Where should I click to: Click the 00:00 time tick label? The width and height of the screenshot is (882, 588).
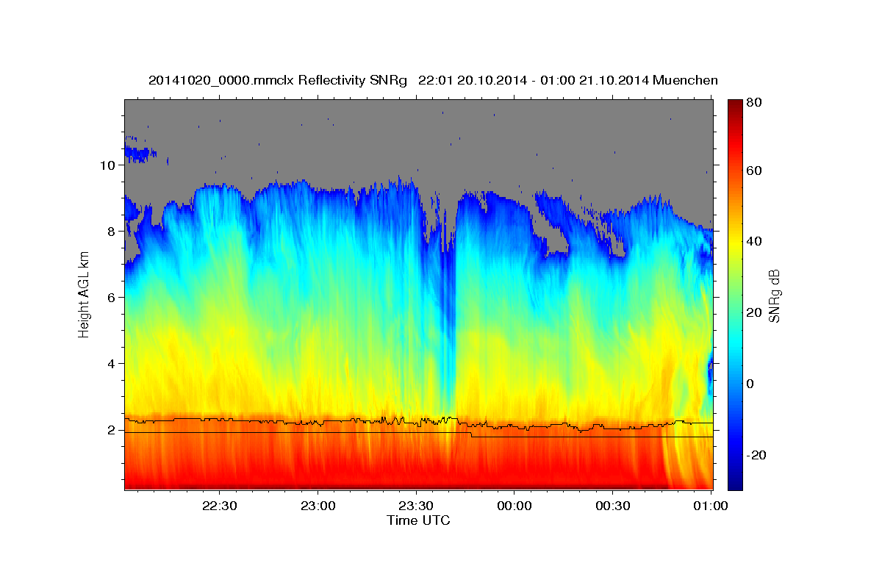coord(514,506)
